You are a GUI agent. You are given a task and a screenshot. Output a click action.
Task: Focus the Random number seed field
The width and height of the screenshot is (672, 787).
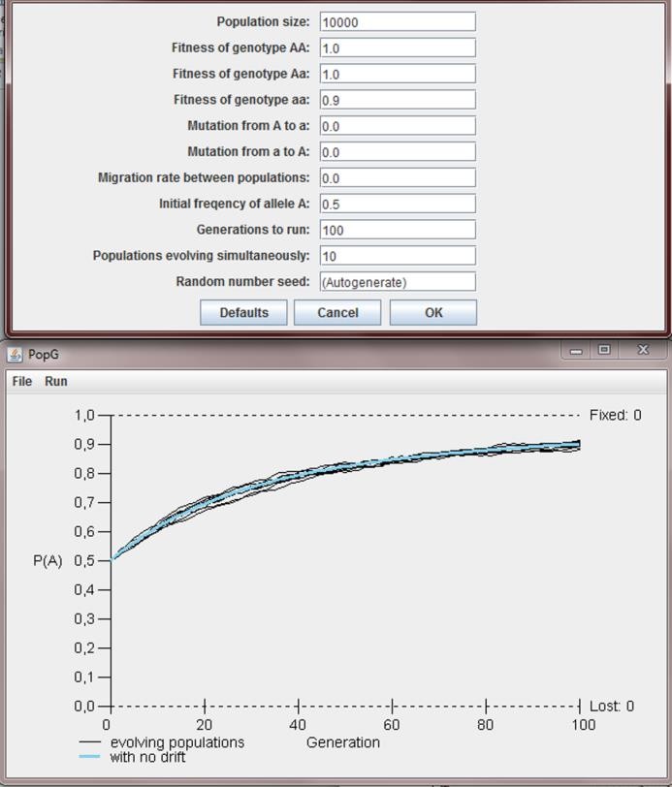coord(398,282)
